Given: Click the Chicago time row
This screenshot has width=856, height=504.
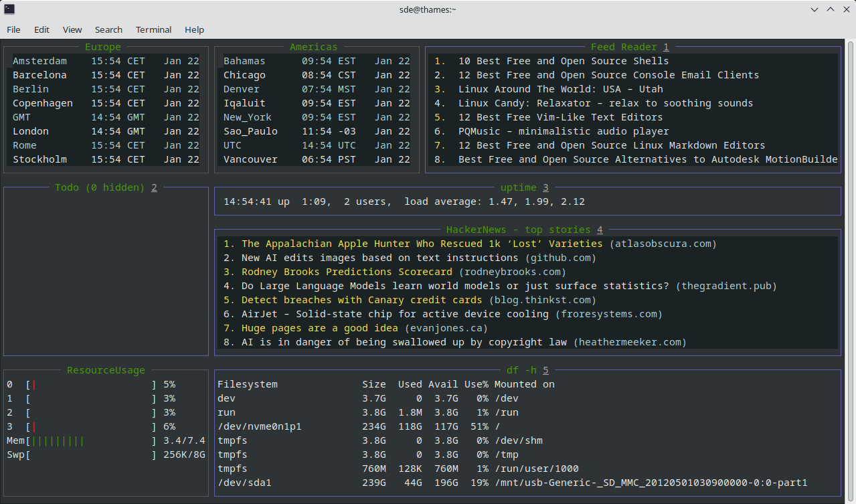Looking at the screenshot, I should (317, 75).
